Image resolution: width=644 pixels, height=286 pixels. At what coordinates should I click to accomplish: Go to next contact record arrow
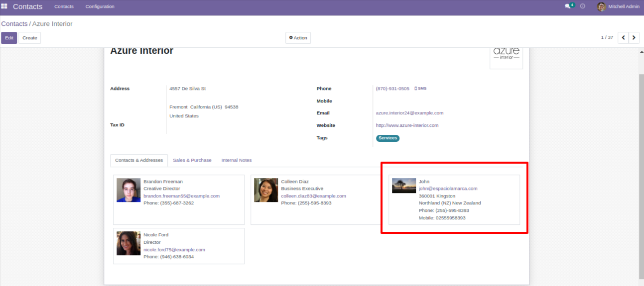(634, 38)
